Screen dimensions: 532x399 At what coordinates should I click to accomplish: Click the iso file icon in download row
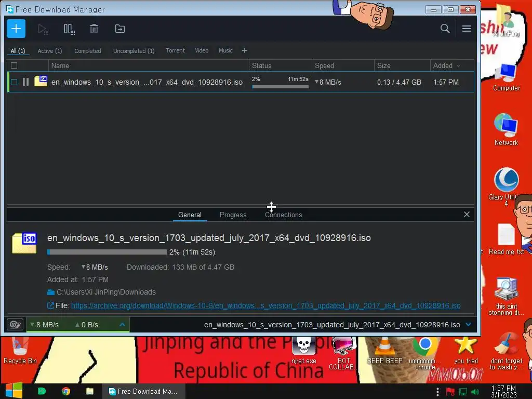tap(41, 82)
